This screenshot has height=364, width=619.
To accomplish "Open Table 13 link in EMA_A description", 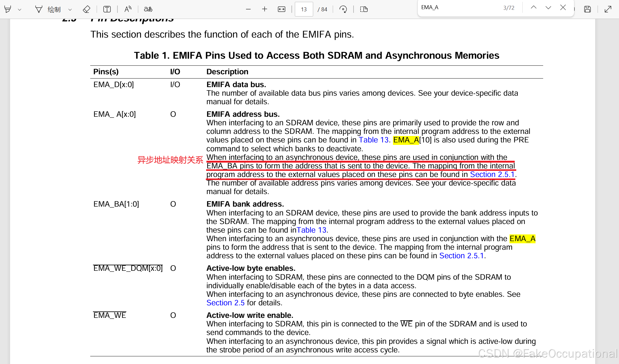I will pos(373,140).
